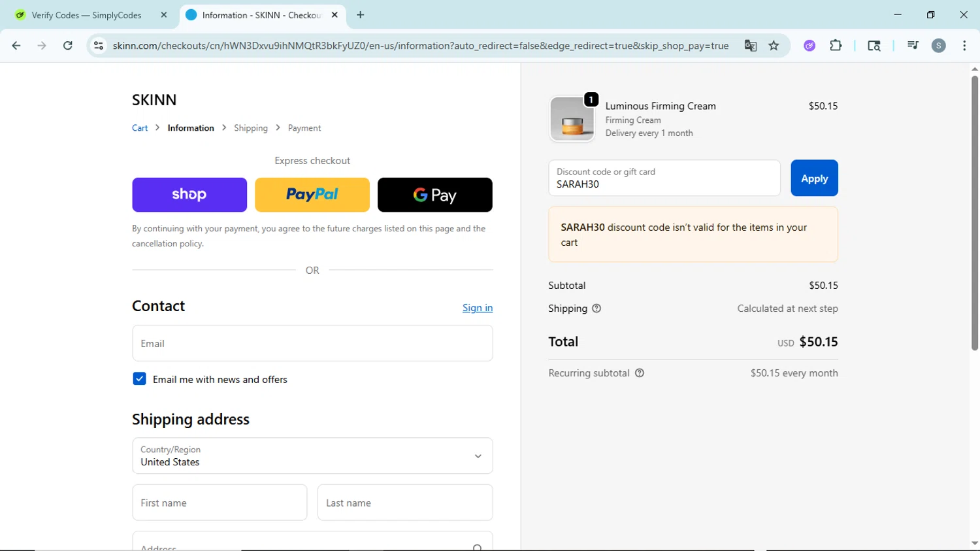Choose PayPal express checkout

312,195
